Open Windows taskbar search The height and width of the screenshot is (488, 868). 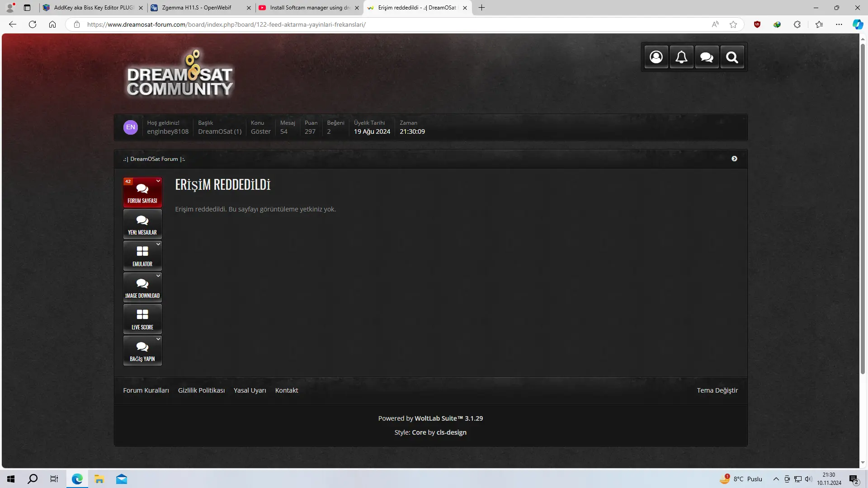[x=33, y=479]
